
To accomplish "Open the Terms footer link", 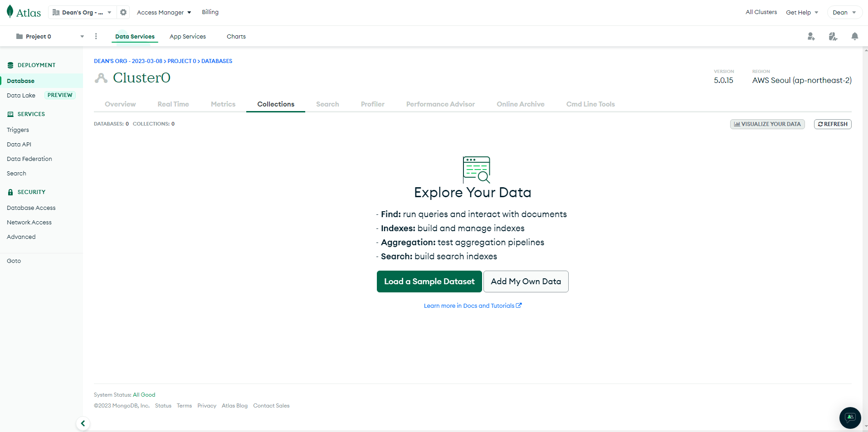I will tap(184, 406).
